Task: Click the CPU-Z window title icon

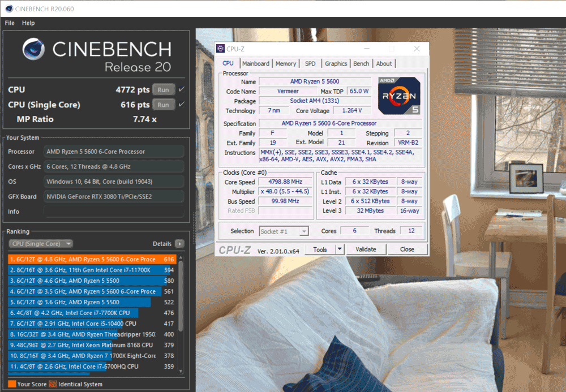Action: 220,49
